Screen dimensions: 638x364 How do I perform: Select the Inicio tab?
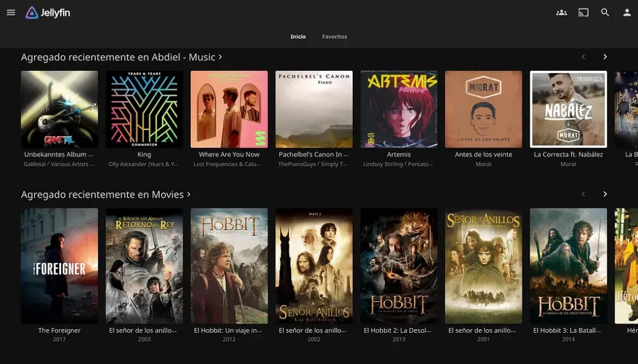tap(298, 37)
